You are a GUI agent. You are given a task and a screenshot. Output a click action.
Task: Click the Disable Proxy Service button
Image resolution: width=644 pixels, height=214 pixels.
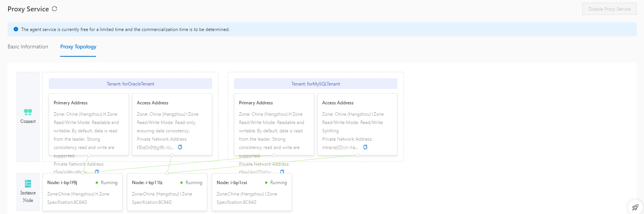coord(610,9)
